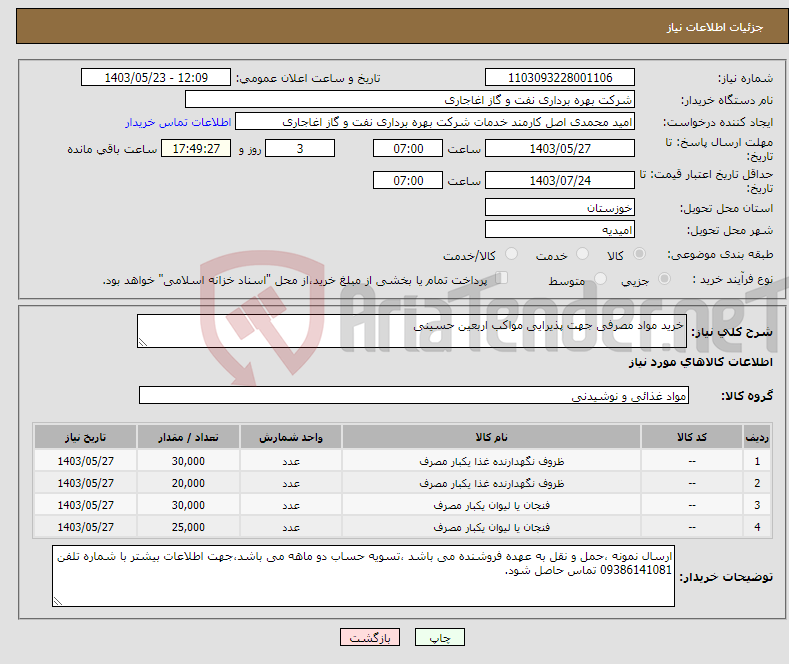
Task: Select the جزیی purchase type radio
Action: [x=664, y=279]
